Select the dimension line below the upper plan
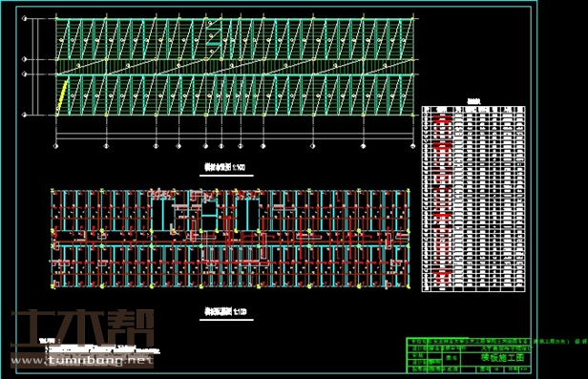 coord(235,137)
